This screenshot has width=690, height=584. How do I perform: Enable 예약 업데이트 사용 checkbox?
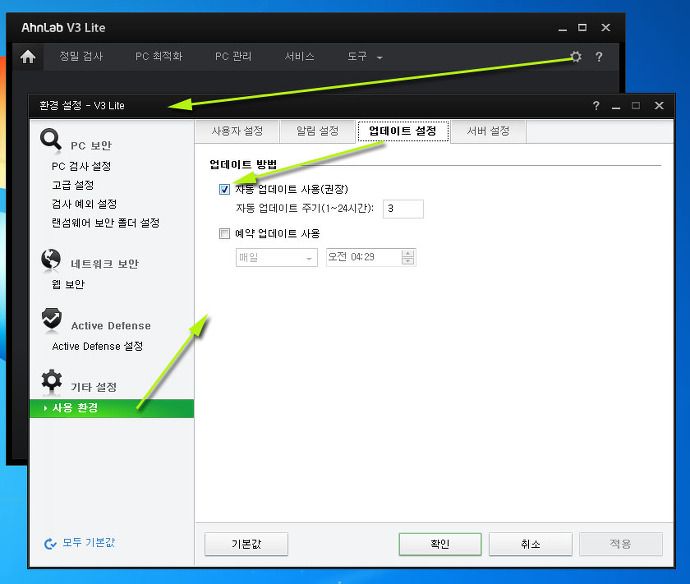[224, 233]
